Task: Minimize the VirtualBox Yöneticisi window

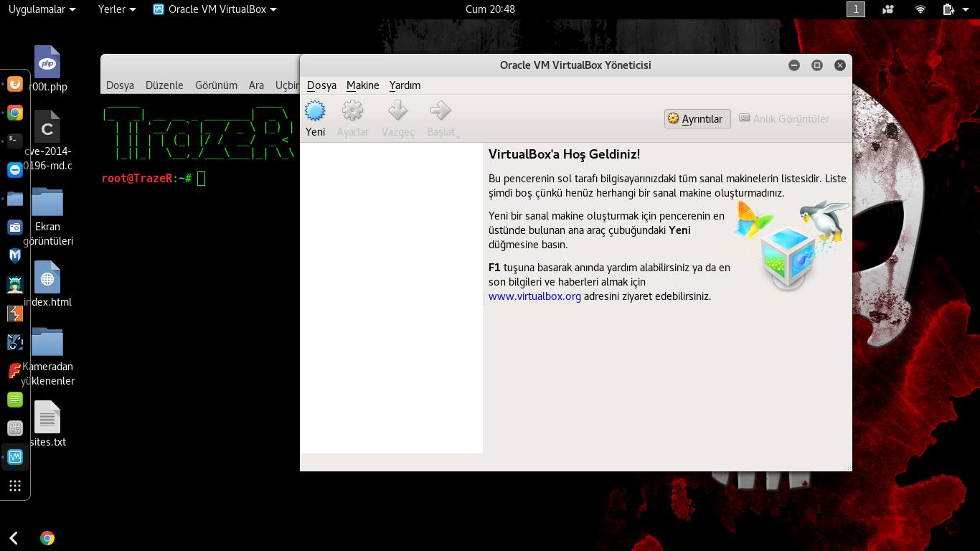Action: pos(794,65)
